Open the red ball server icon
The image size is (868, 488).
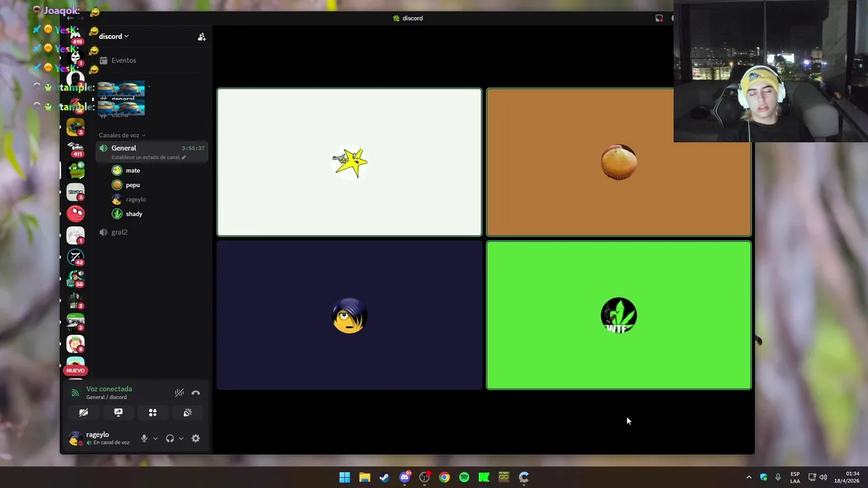(75, 213)
